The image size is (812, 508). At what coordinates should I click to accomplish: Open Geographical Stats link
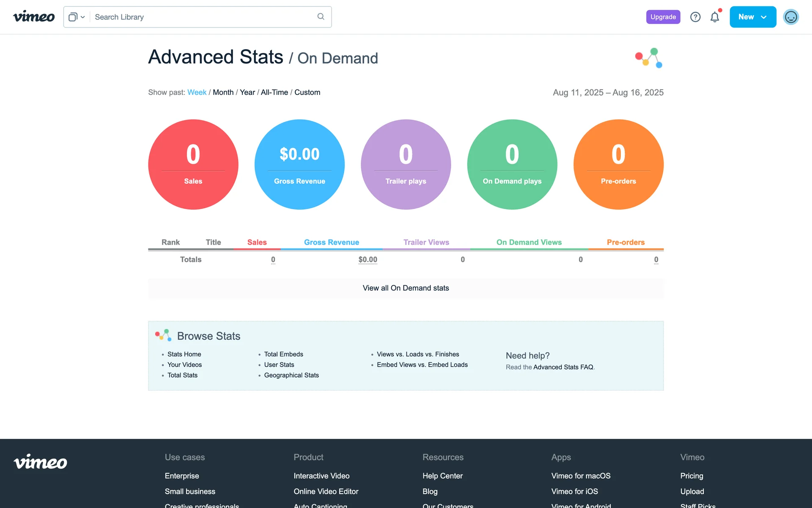pos(291,375)
